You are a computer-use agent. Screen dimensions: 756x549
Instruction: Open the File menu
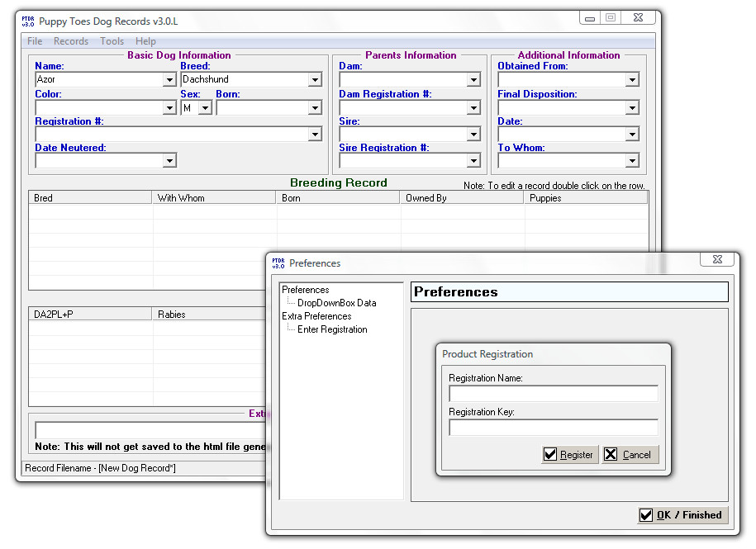coord(35,41)
